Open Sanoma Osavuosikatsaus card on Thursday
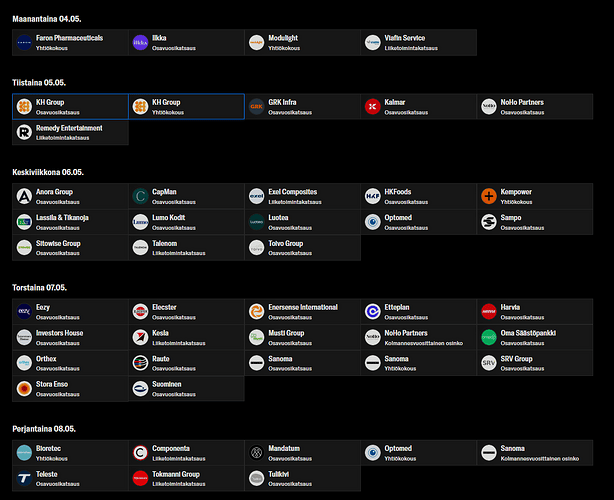 point(302,363)
